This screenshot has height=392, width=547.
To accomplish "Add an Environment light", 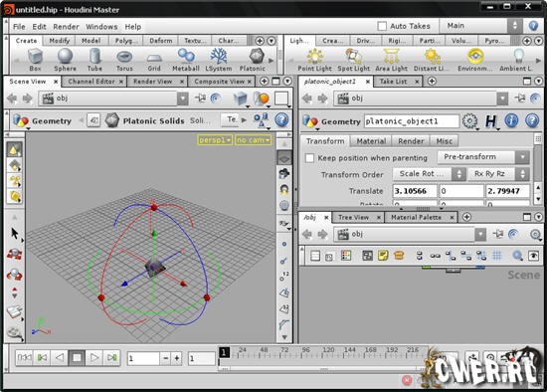I will (x=475, y=60).
